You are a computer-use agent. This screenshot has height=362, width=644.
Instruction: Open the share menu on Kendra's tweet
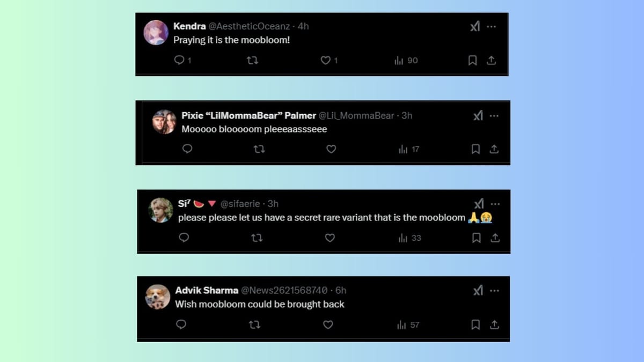click(491, 61)
